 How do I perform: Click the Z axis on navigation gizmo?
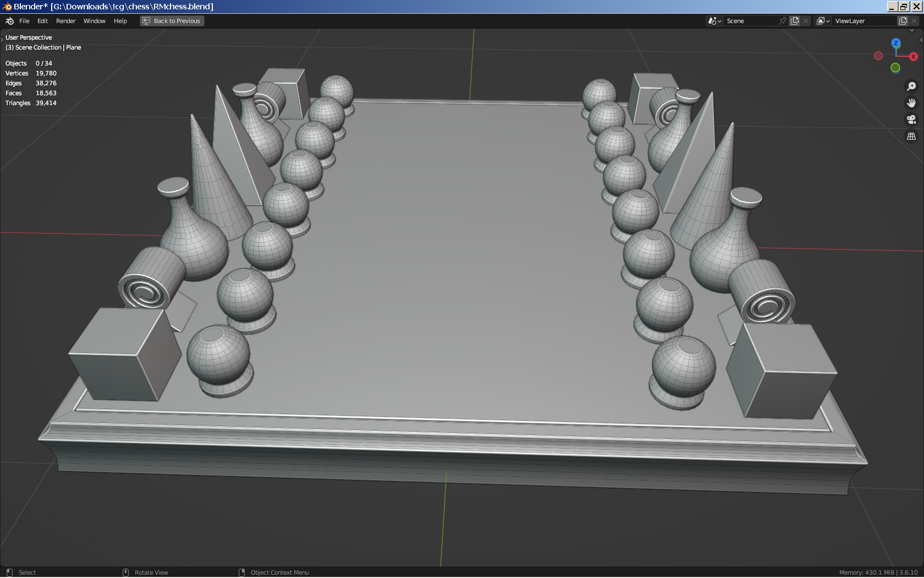895,43
